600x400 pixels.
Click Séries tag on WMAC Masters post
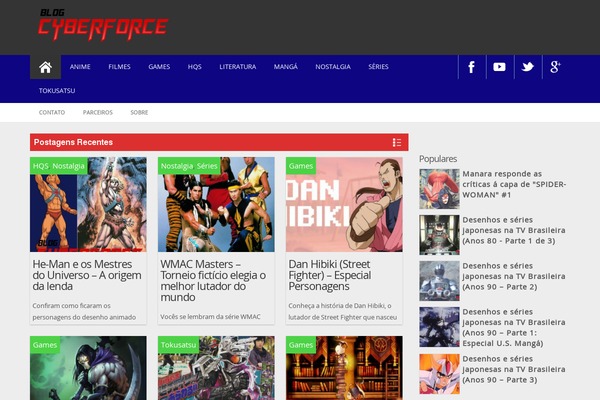point(207,166)
